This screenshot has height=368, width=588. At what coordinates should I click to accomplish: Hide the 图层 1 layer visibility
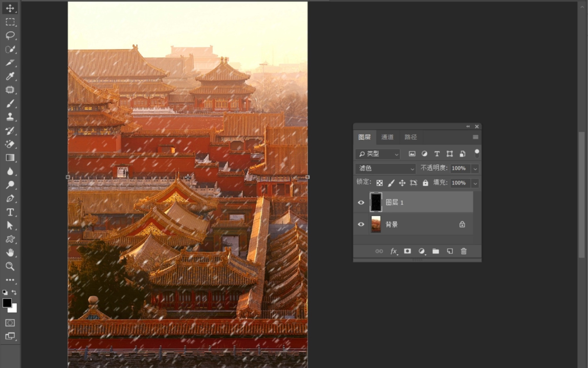click(361, 203)
